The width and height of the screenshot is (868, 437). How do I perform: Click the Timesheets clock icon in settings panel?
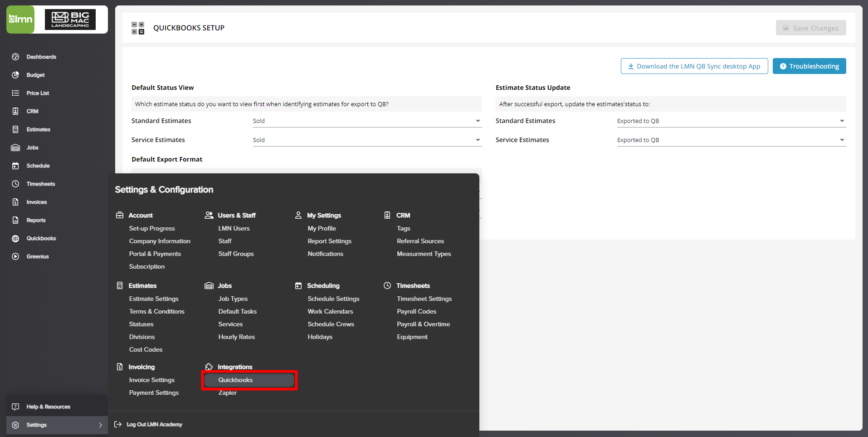click(x=387, y=285)
